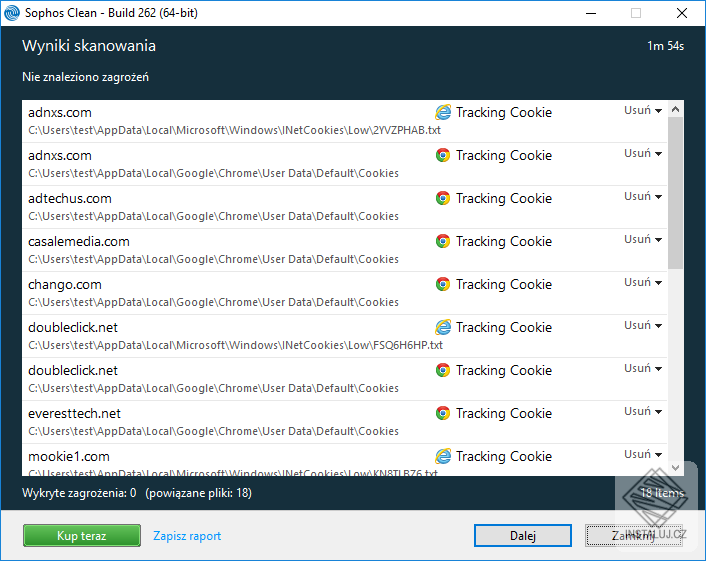This screenshot has height=561, width=706.
Task: Click the Chrome icon in the adnxs.com Chrome Cookies row
Action: [443, 155]
